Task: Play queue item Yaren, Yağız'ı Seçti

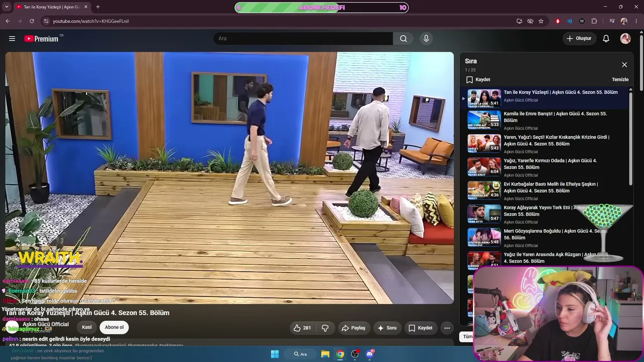Action: (545, 144)
